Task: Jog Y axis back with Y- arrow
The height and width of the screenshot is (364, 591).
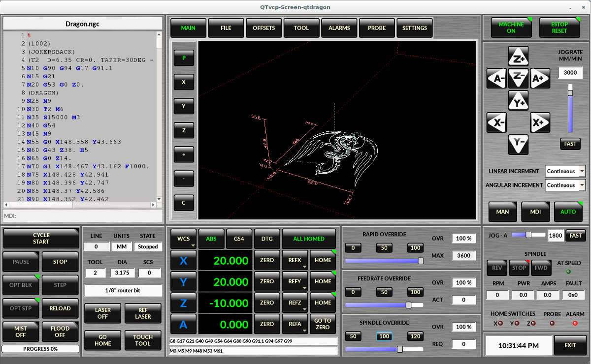Action: click(518, 145)
